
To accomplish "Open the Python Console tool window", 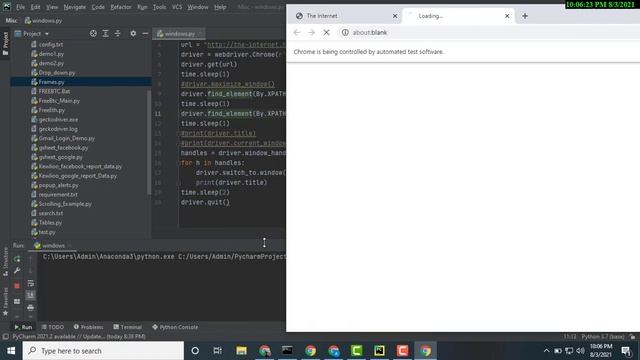I will click(x=175, y=327).
